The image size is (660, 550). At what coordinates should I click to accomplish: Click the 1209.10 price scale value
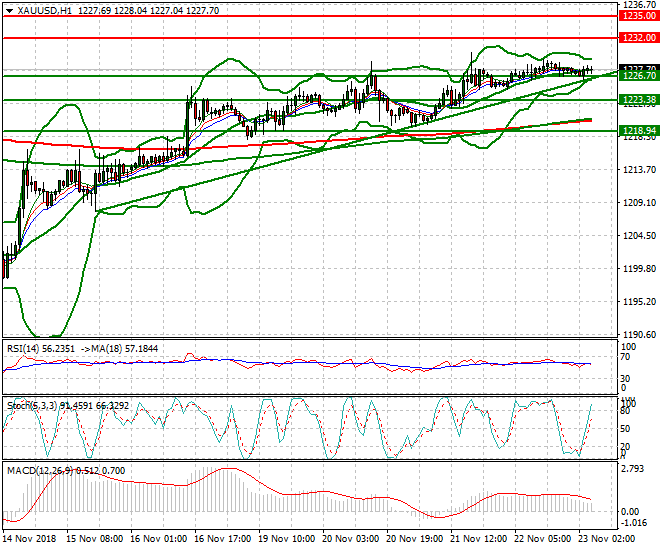(639, 203)
